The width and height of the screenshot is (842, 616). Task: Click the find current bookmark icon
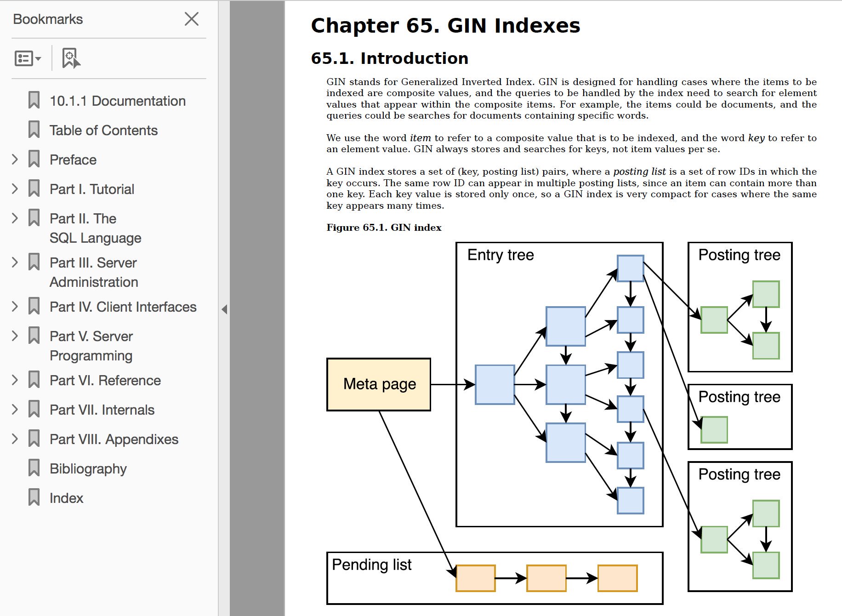(x=71, y=59)
